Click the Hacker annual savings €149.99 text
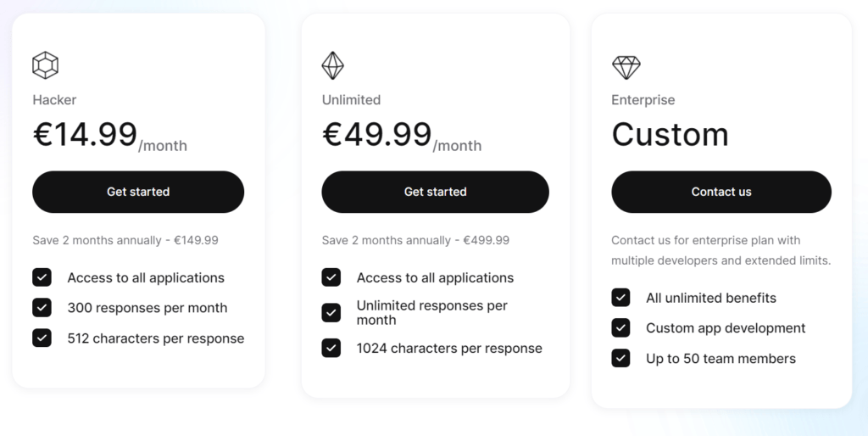868x436 pixels. click(125, 240)
